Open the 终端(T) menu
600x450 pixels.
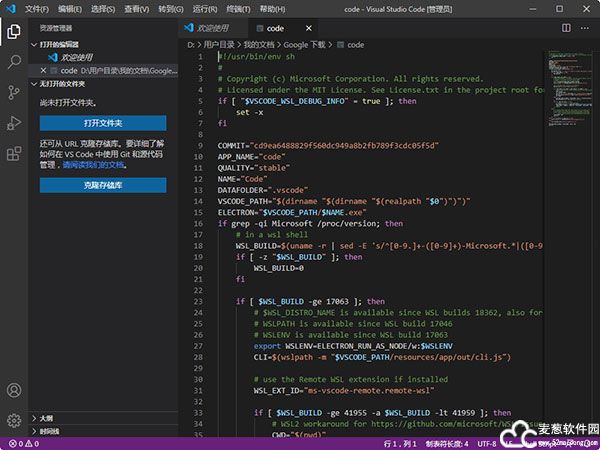pyautogui.click(x=238, y=9)
